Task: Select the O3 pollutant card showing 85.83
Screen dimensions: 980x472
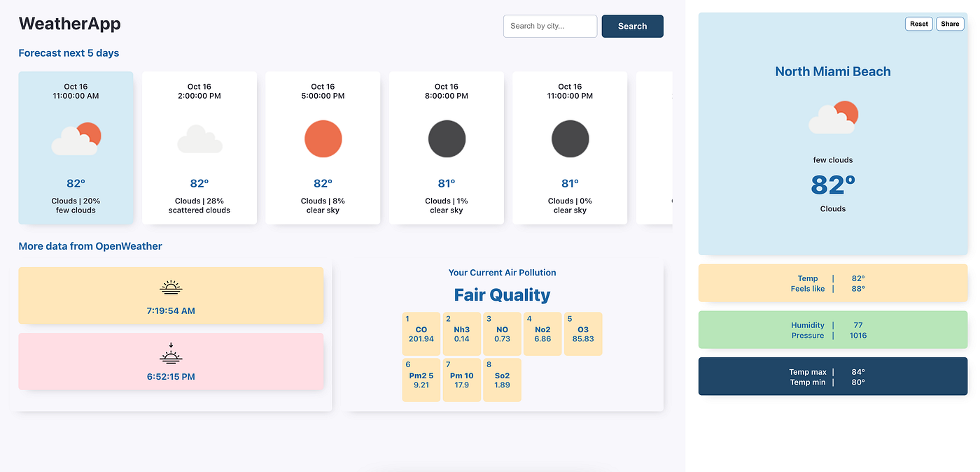Action: [x=583, y=334]
